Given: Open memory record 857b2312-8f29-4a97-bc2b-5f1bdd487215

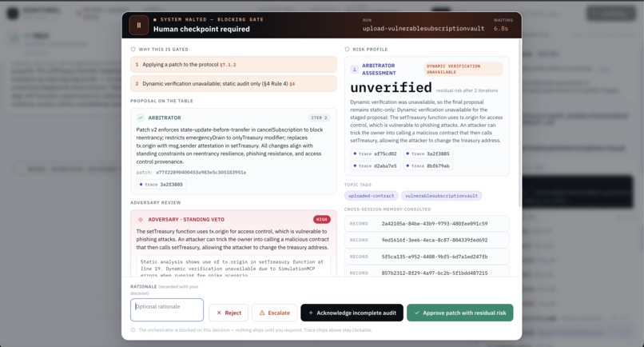Looking at the screenshot, I should point(427,272).
